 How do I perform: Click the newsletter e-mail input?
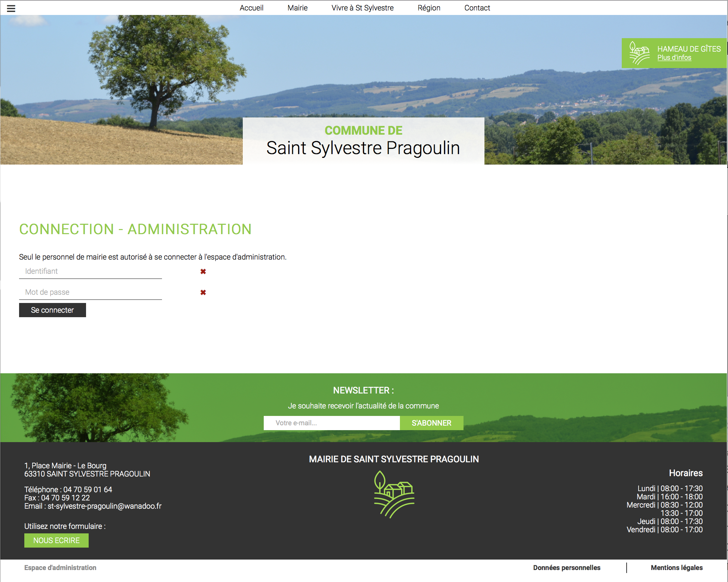pos(331,423)
